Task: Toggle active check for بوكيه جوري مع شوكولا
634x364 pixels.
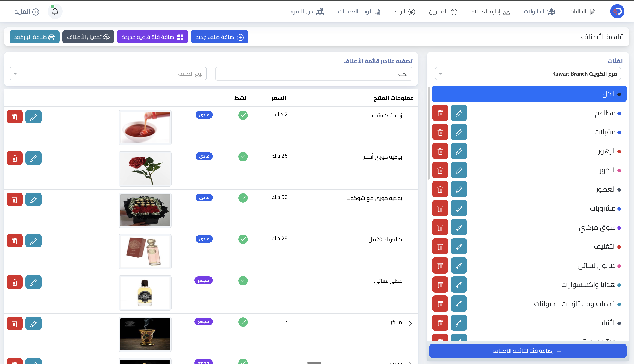Action: click(x=243, y=198)
